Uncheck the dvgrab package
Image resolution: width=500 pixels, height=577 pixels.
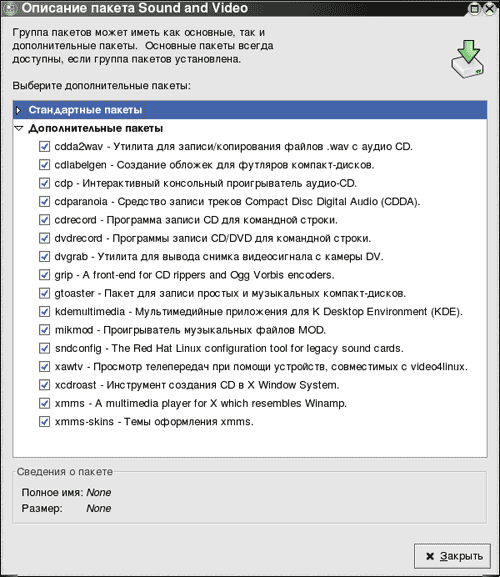45,256
